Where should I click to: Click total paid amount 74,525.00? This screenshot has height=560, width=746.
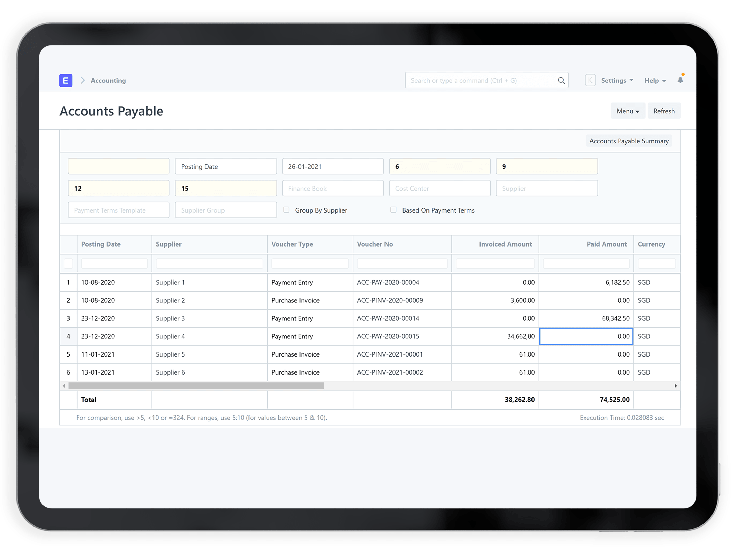[x=586, y=400]
